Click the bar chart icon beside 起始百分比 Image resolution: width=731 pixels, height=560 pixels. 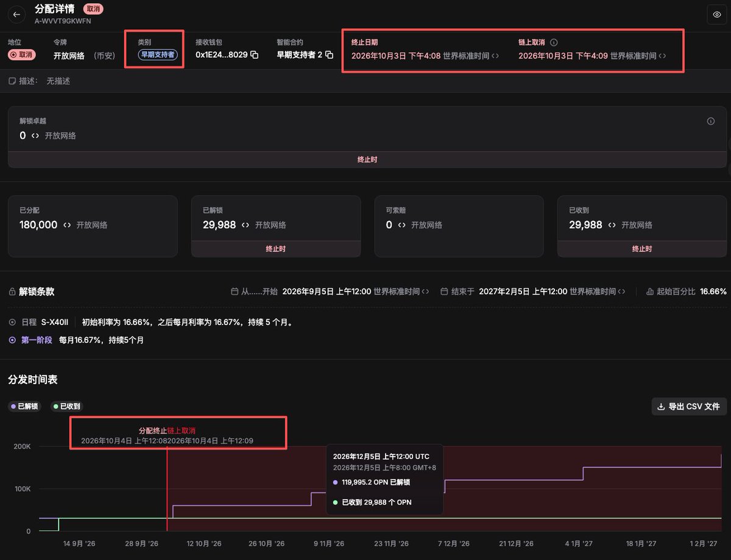(x=650, y=292)
